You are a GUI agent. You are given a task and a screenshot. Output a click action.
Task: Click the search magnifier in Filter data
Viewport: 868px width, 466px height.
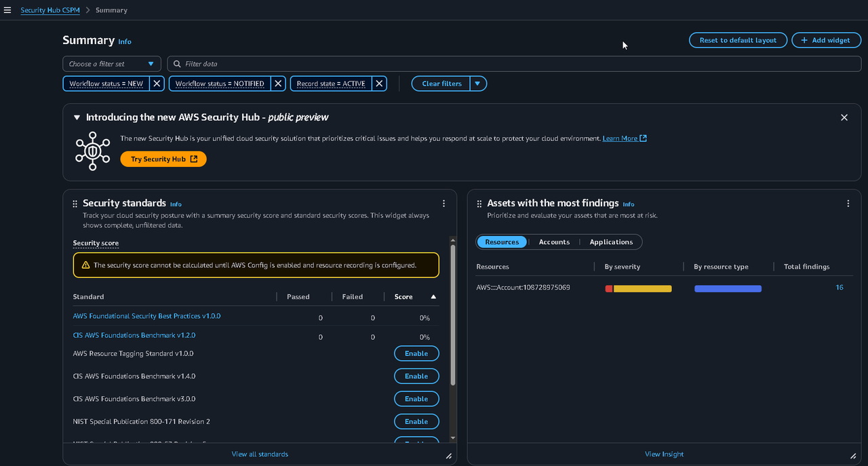(x=178, y=64)
